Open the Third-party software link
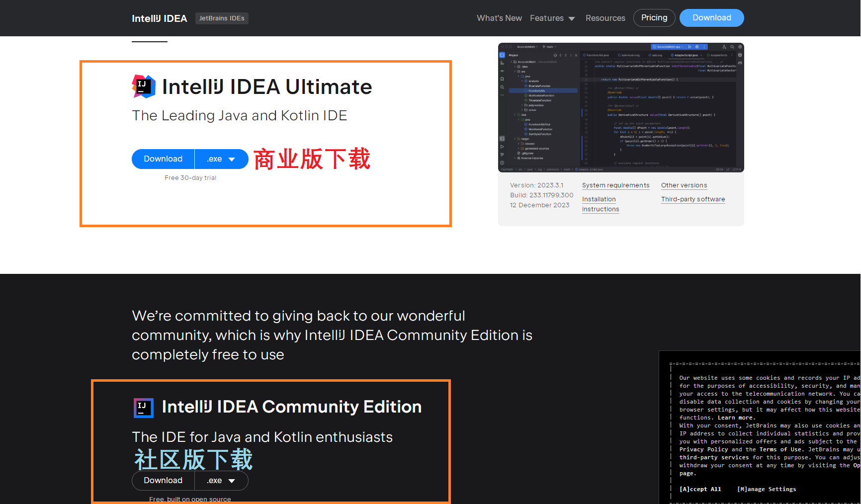861x504 pixels. 693,199
